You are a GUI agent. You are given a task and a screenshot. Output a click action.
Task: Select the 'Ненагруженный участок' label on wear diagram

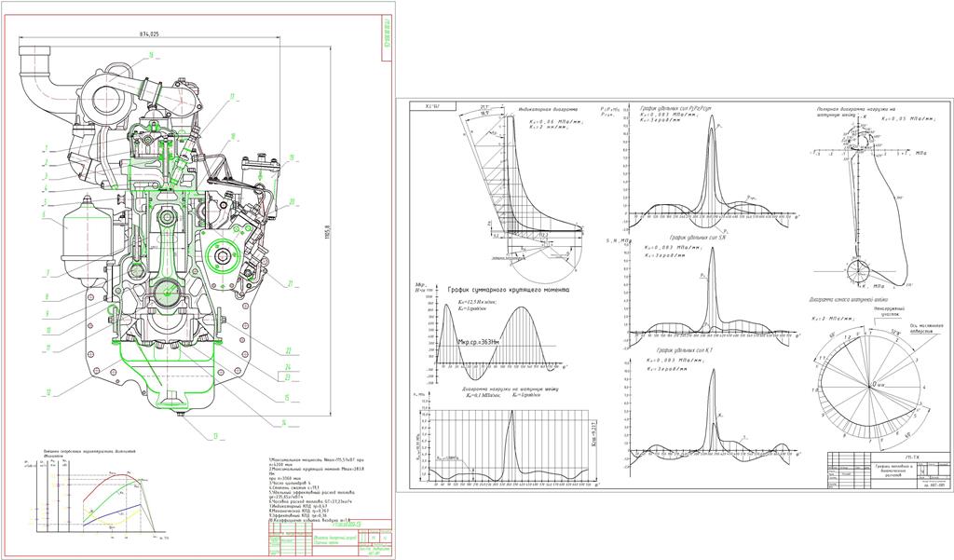click(891, 312)
